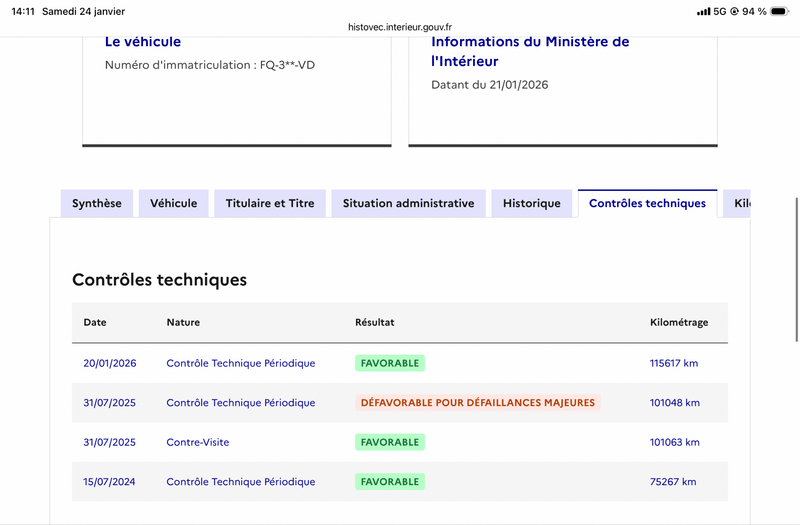Open the partially visible Kilométrage tab
This screenshot has width=800, height=525.
coord(738,203)
